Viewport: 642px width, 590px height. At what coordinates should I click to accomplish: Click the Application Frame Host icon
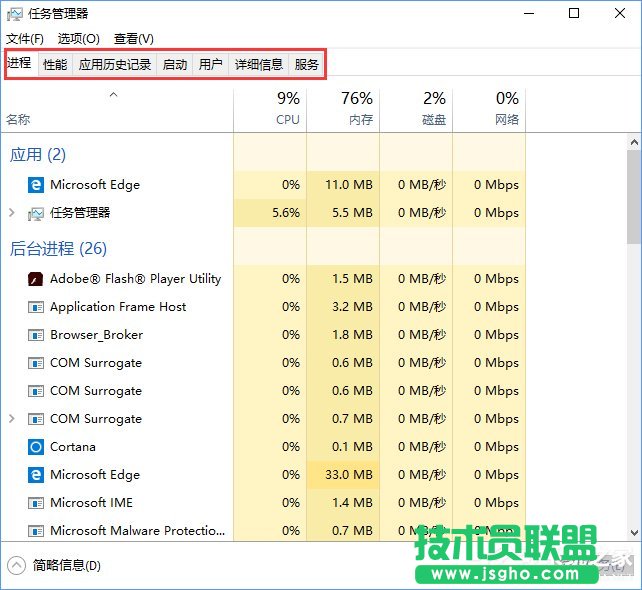pyautogui.click(x=36, y=307)
